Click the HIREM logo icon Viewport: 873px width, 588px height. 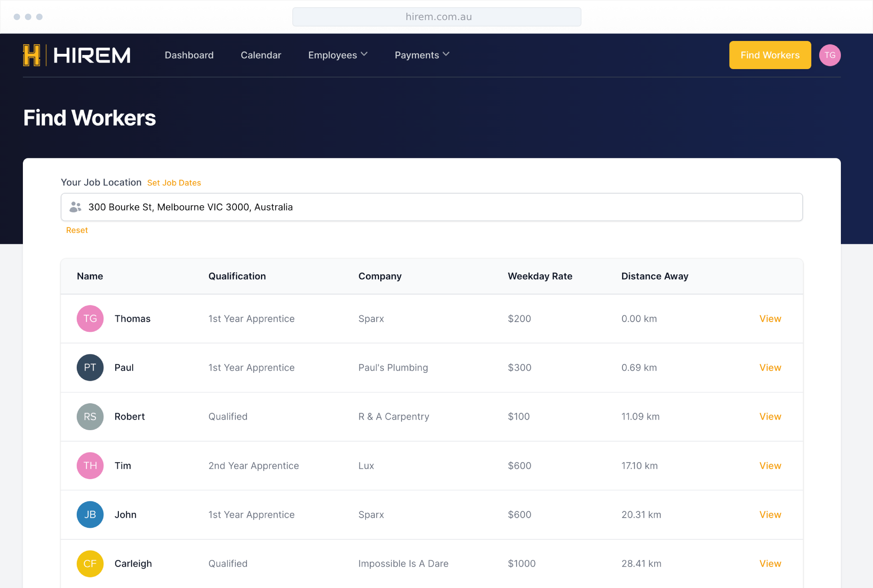(32, 55)
